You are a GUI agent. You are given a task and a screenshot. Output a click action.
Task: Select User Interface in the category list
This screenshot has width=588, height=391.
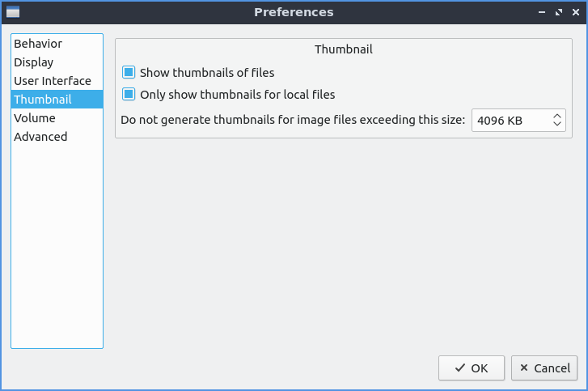tap(53, 81)
